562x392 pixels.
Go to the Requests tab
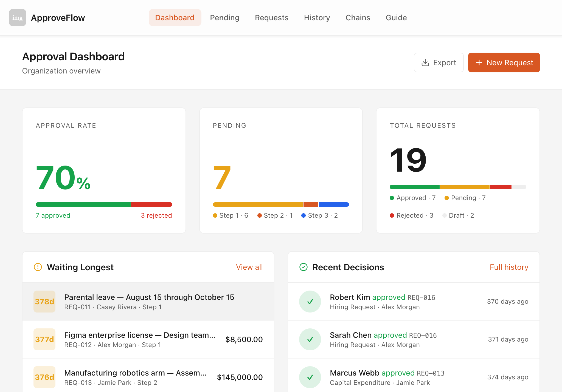coord(272,18)
